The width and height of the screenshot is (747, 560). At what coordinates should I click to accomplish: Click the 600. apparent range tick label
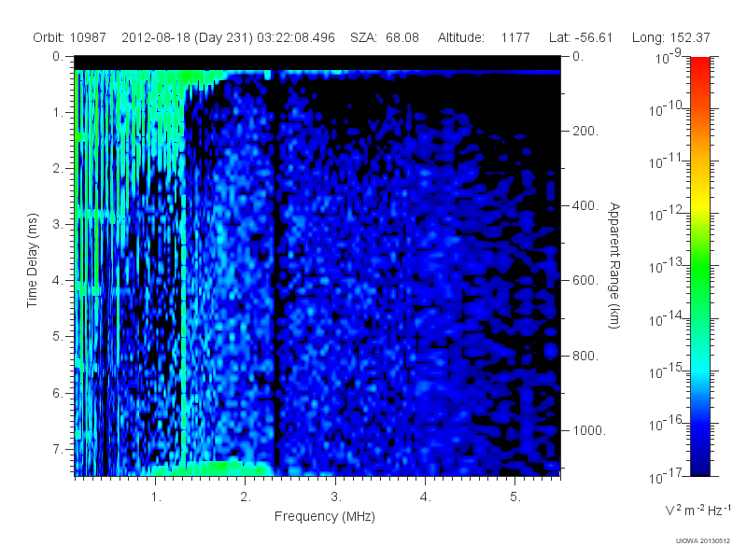pyautogui.click(x=585, y=281)
